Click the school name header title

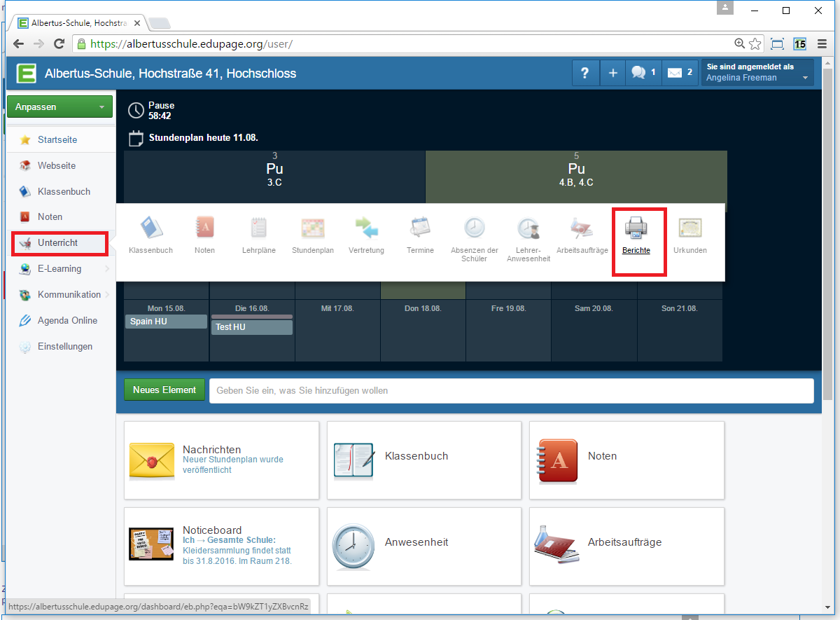click(170, 74)
